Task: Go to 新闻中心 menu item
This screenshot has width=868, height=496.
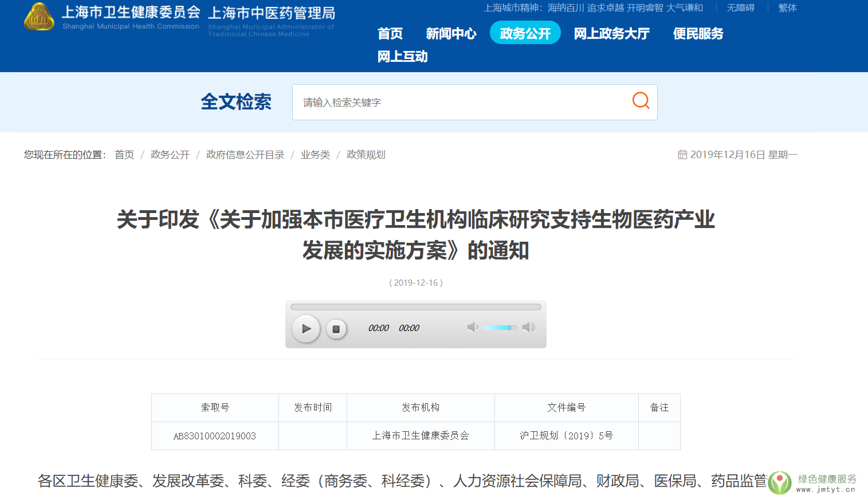Action: [451, 34]
